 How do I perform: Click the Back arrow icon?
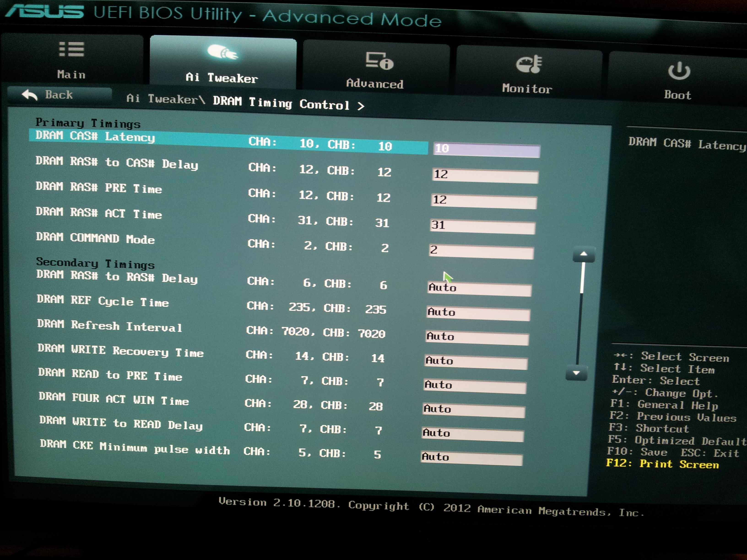coord(30,95)
